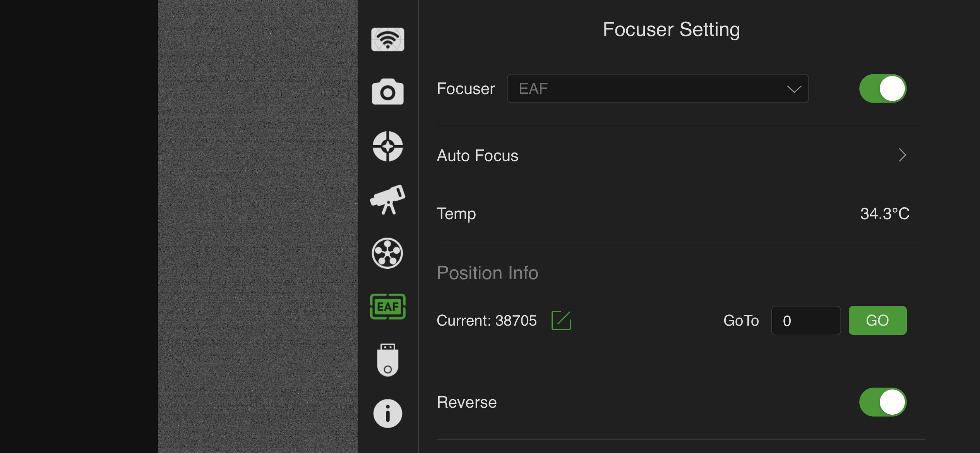Click the edit icon beside Current position

(561, 321)
